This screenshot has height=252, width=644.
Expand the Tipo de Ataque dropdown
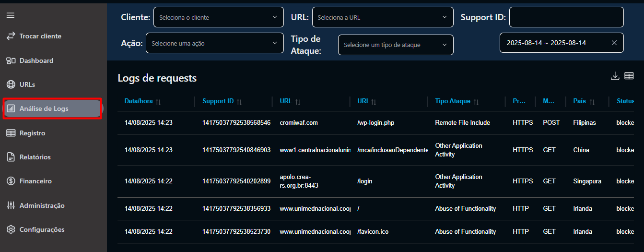395,45
